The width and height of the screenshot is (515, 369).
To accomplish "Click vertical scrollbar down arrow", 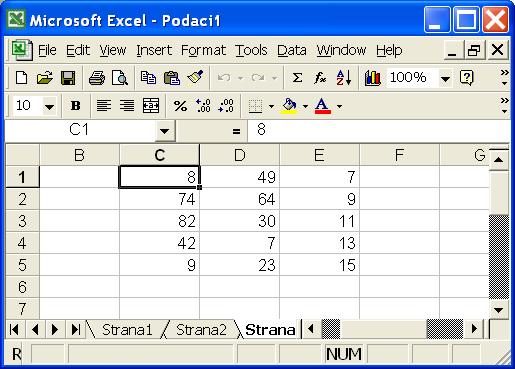I will (499, 310).
